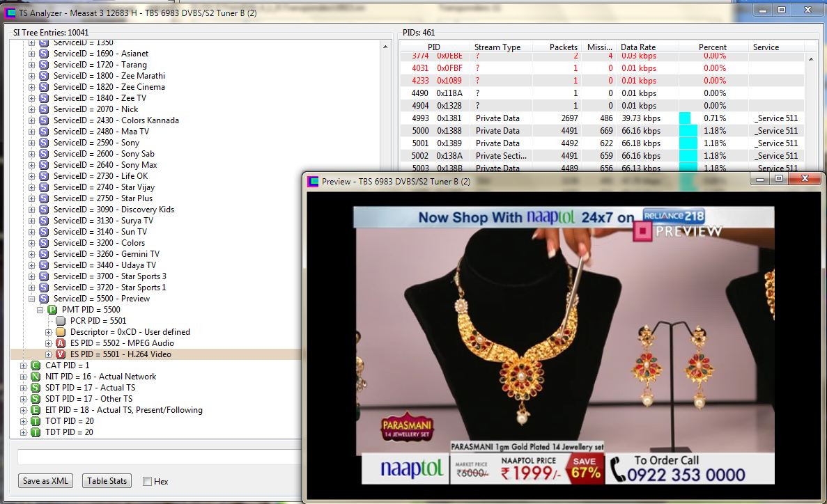Select PID 5001 Private Data row

(x=602, y=143)
